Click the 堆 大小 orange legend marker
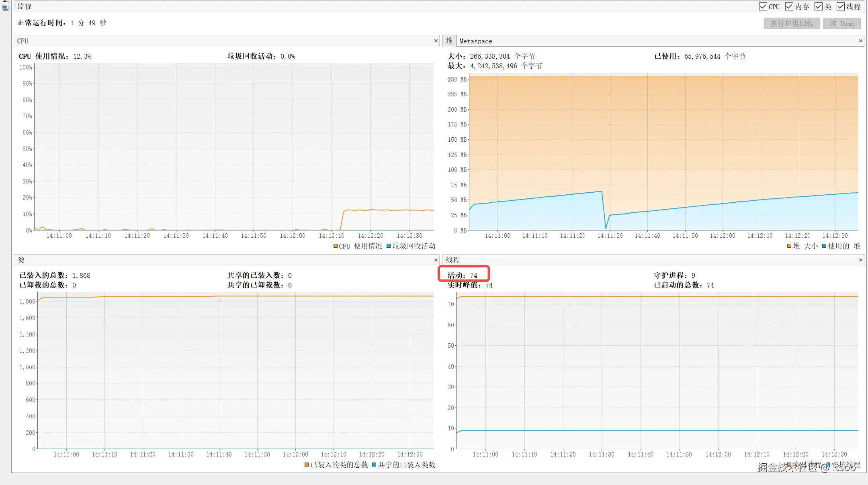This screenshot has width=868, height=485. coord(789,246)
